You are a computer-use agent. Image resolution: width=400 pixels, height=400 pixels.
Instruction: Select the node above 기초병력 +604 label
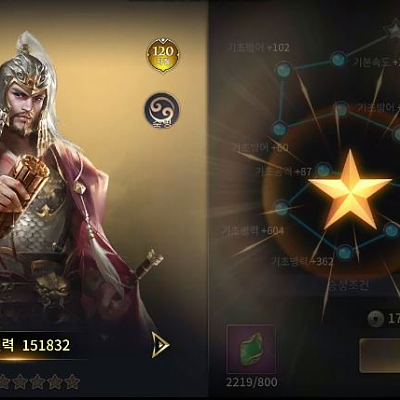coord(282,207)
